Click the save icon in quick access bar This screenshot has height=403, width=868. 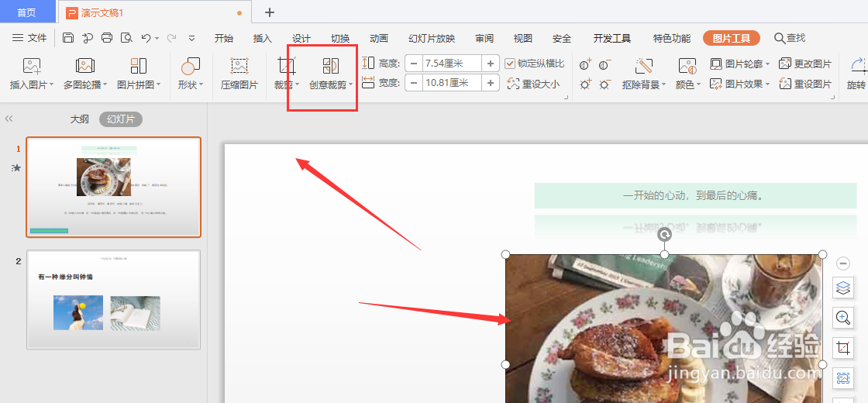pyautogui.click(x=68, y=38)
